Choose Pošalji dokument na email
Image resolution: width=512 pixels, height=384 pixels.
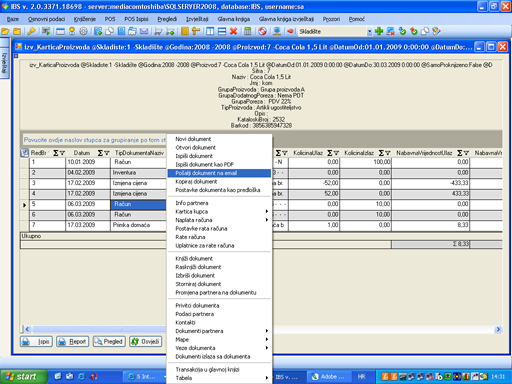219,173
